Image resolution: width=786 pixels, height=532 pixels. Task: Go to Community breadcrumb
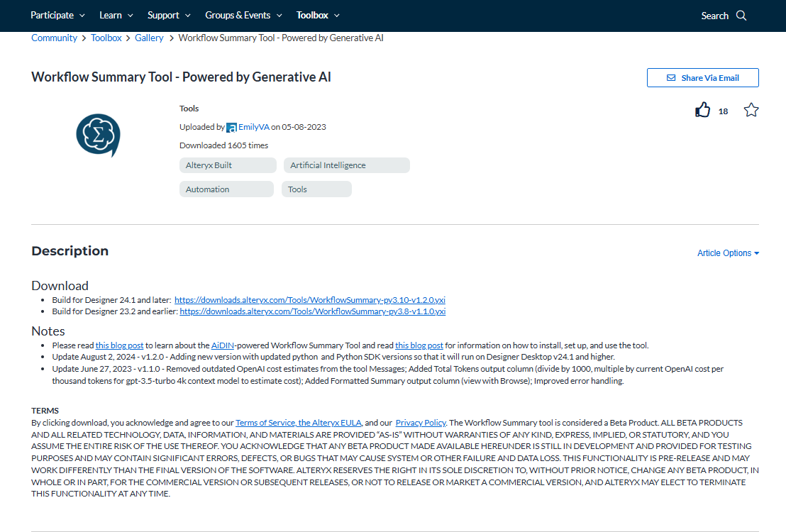[x=54, y=38]
